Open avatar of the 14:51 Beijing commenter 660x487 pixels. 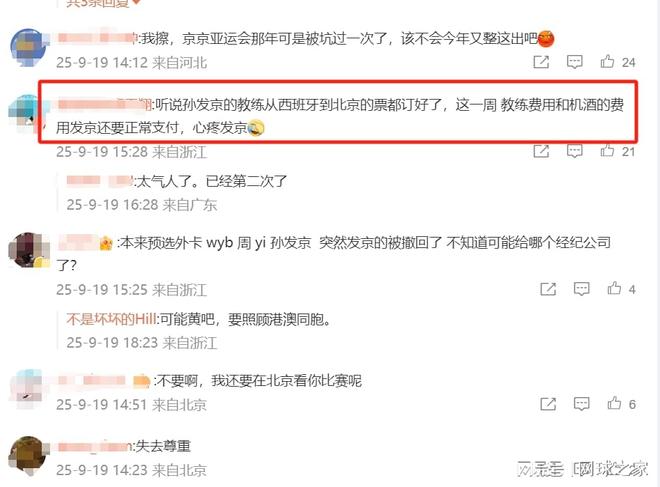[27, 389]
